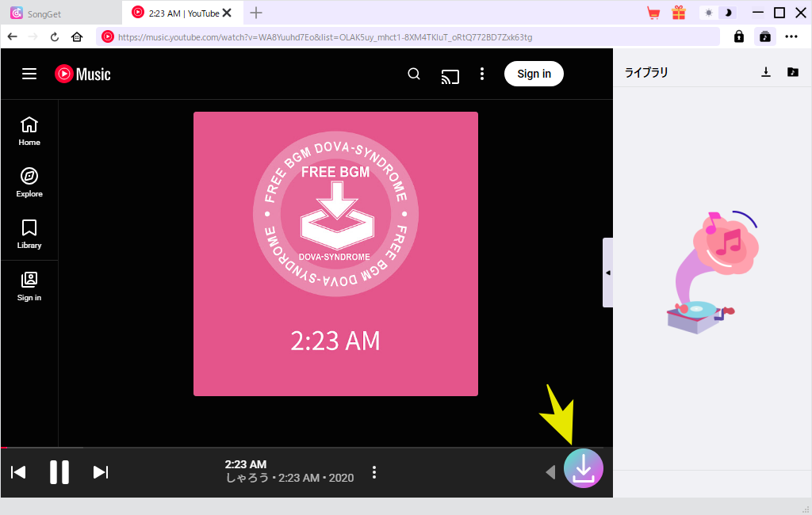Click the Cast to device icon
This screenshot has width=812, height=515.
click(450, 75)
